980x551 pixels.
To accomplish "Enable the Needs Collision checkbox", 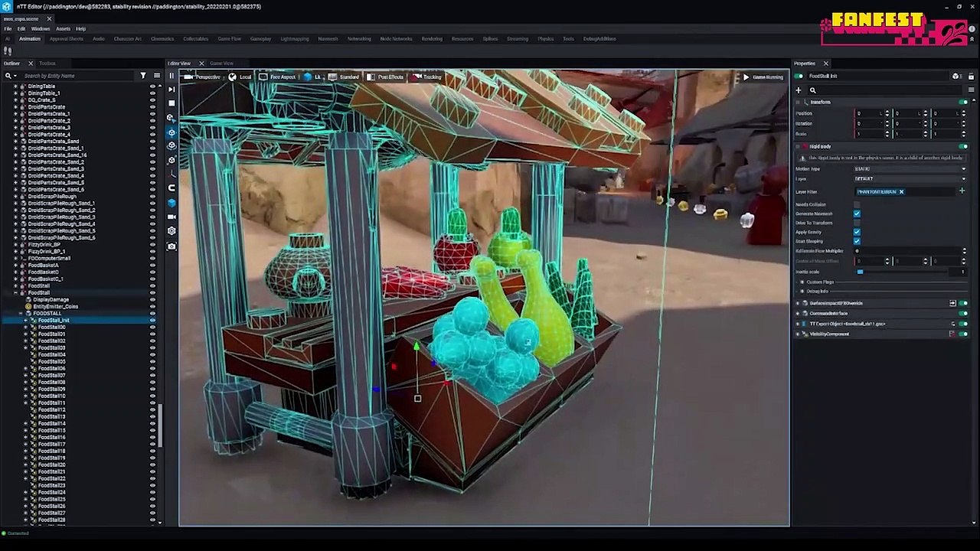I will [x=857, y=204].
